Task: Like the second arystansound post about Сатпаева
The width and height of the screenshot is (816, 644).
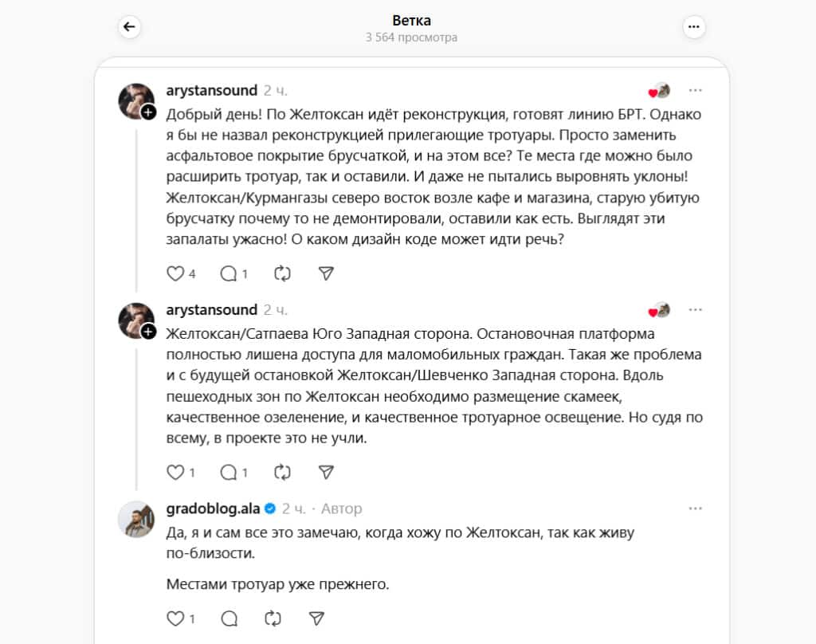Action: coord(175,472)
